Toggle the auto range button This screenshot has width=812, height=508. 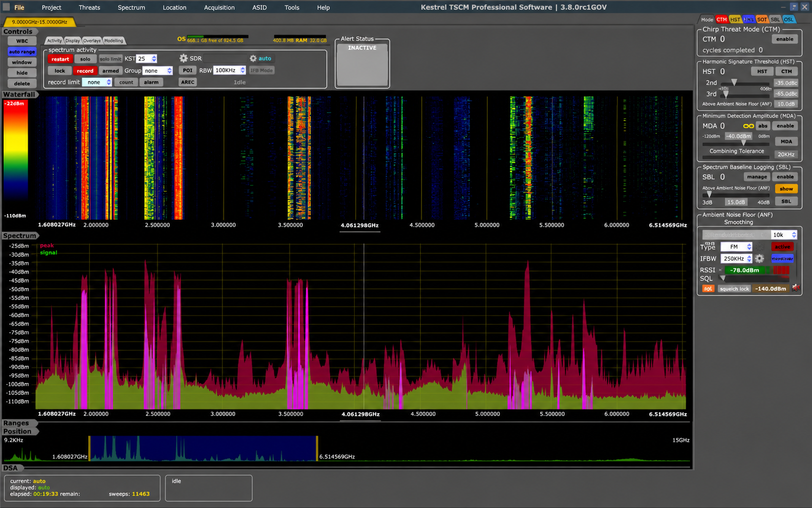[22, 52]
